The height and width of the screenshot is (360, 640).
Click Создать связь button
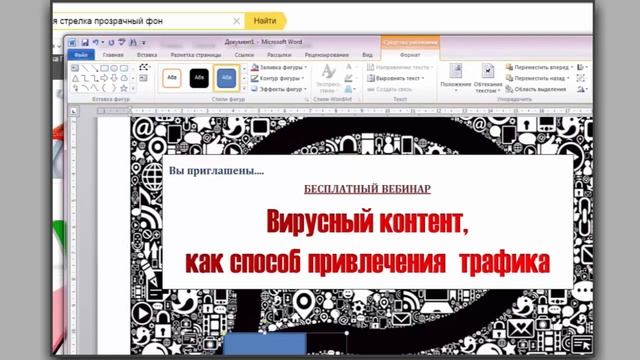pos(390,89)
